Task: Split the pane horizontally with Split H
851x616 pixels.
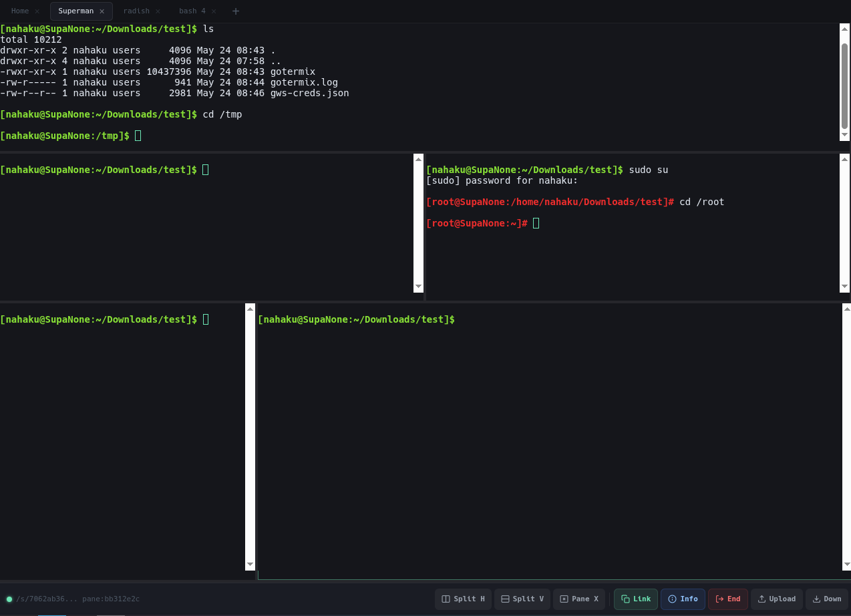Action: click(463, 599)
